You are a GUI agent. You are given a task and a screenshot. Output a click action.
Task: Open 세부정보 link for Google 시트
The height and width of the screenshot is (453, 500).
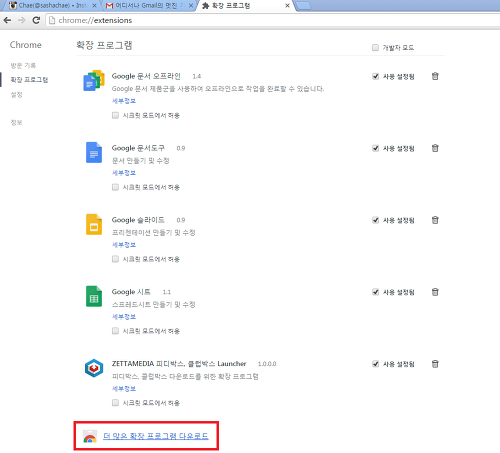point(124,317)
